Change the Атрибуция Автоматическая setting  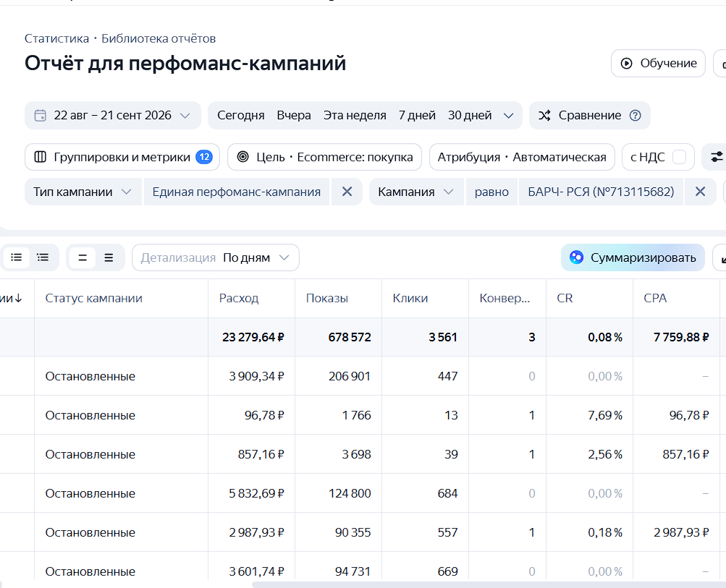point(522,157)
